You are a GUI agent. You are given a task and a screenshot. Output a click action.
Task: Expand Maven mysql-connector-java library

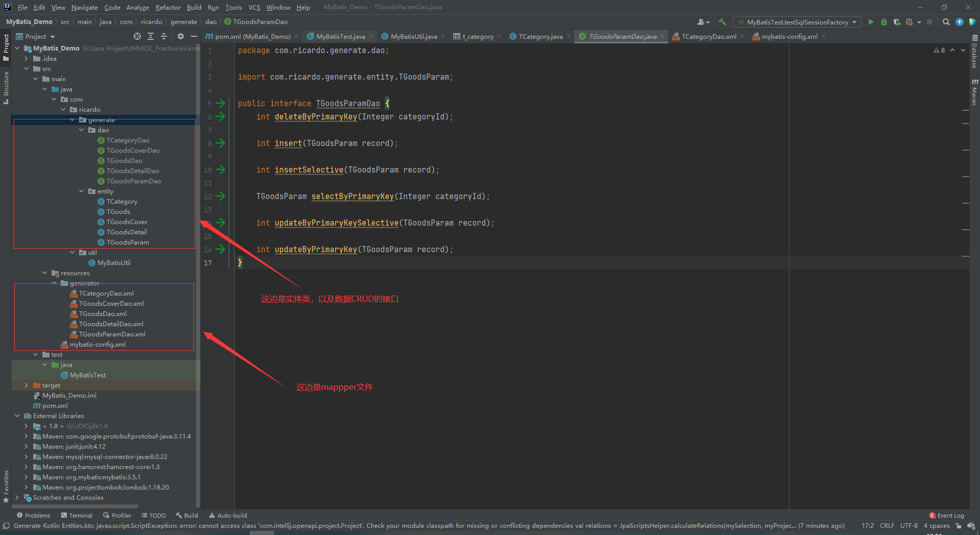tap(27, 457)
